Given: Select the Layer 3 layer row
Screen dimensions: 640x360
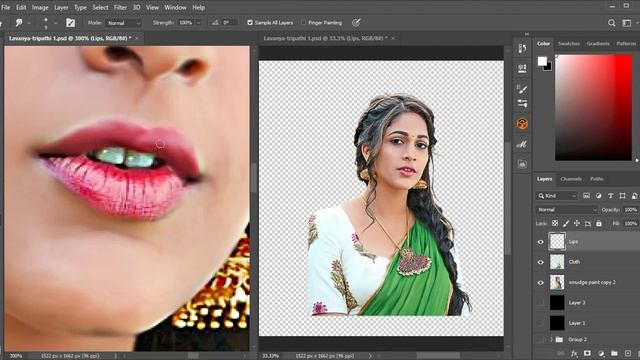Looking at the screenshot, I should (x=587, y=302).
